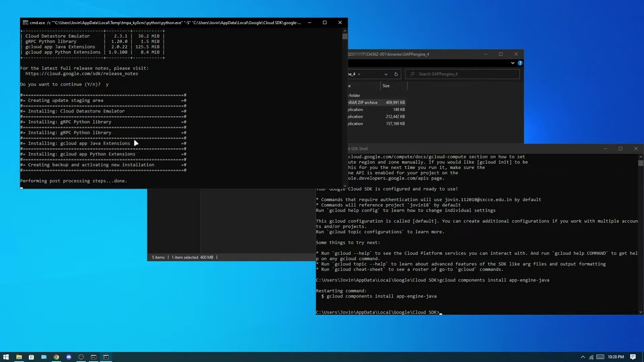Expand the File Explorer ribbon chevron
644x362 pixels.
click(x=513, y=63)
